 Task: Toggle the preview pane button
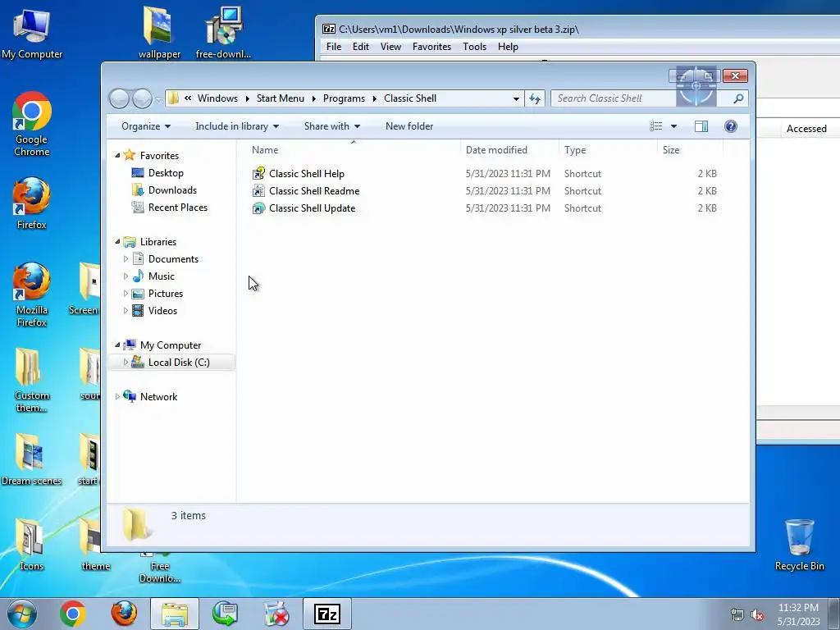[701, 126]
